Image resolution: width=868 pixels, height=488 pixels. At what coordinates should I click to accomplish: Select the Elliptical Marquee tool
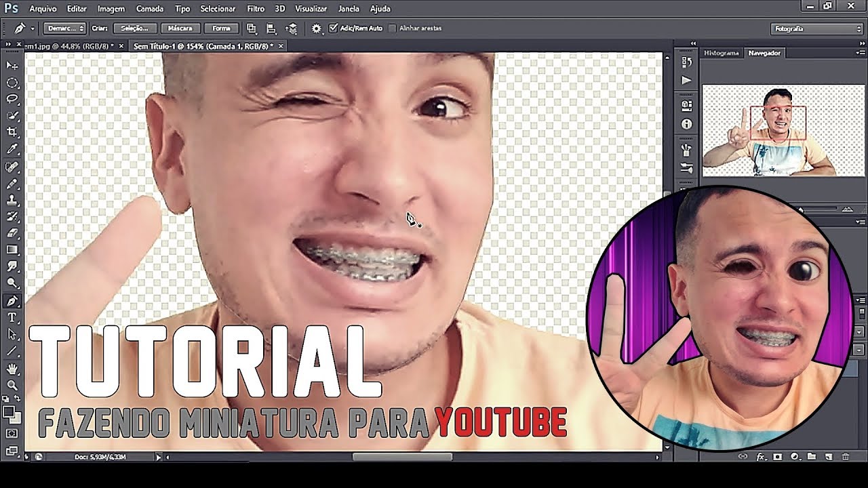tap(12, 83)
